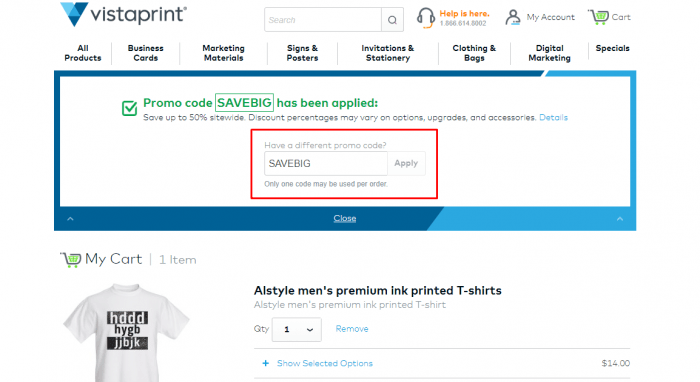Click the My Cart heading cart icon
Image resolution: width=700 pixels, height=382 pixels.
[x=71, y=259]
